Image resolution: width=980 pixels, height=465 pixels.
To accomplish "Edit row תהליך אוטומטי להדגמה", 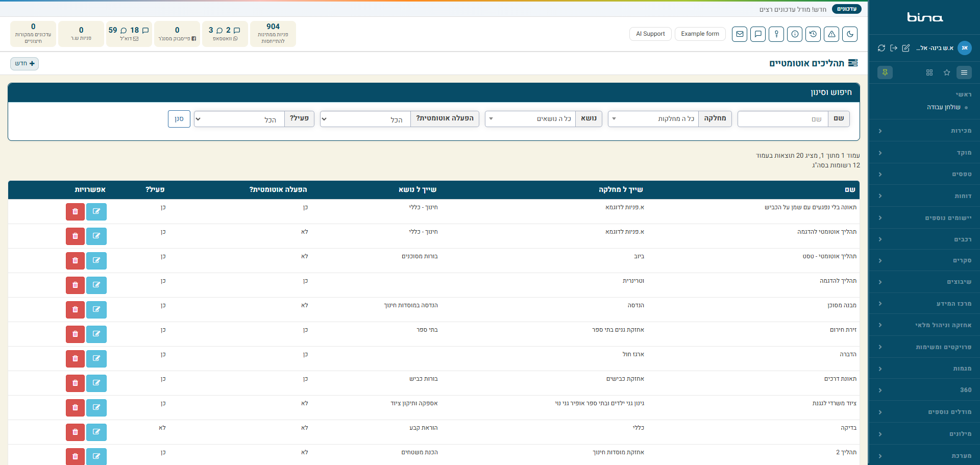I will [x=96, y=236].
